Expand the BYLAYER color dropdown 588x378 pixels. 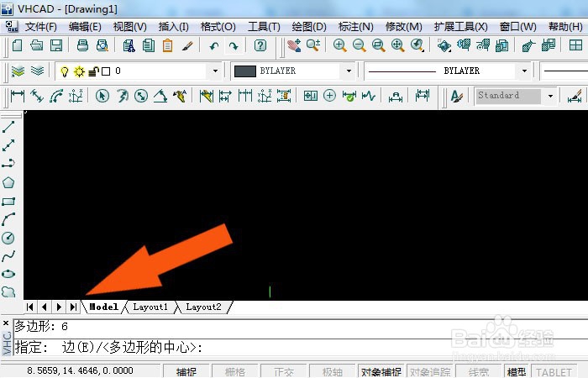coord(349,71)
